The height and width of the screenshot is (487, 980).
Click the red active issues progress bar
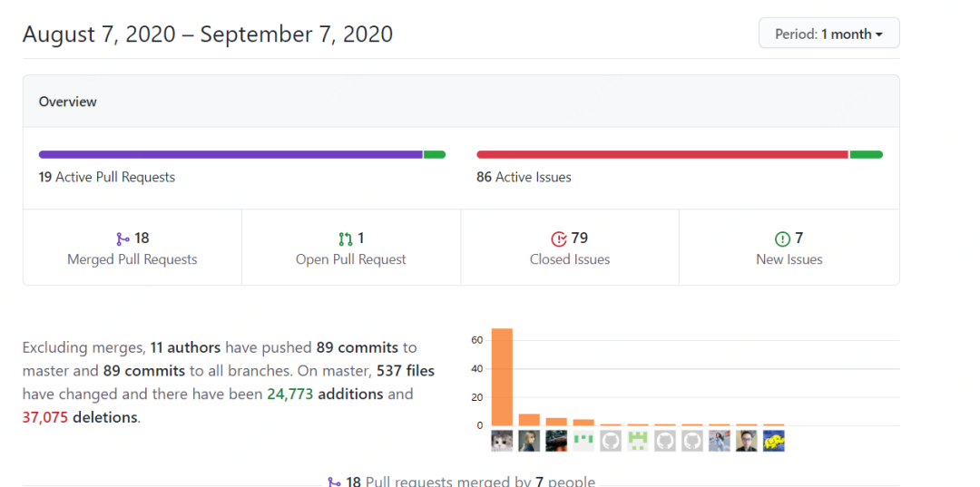click(x=661, y=155)
